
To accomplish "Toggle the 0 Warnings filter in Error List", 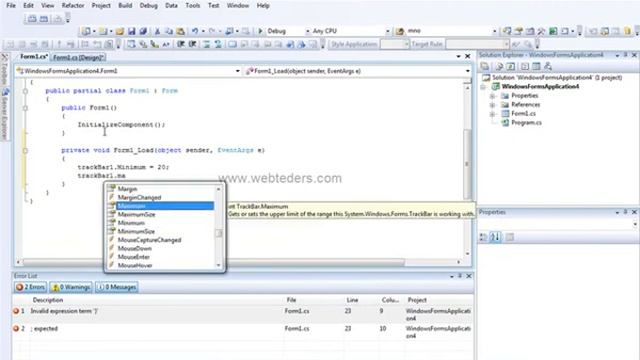I will [71, 287].
